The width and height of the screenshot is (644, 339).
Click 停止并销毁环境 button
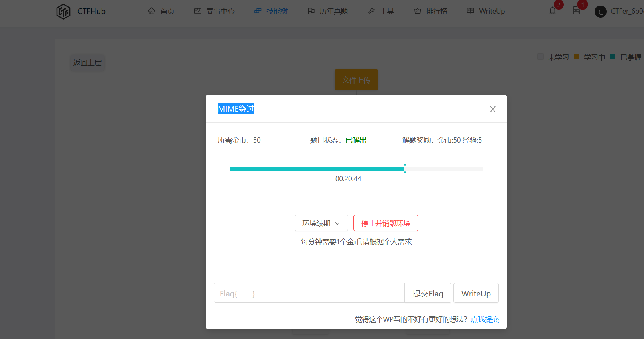click(x=386, y=223)
